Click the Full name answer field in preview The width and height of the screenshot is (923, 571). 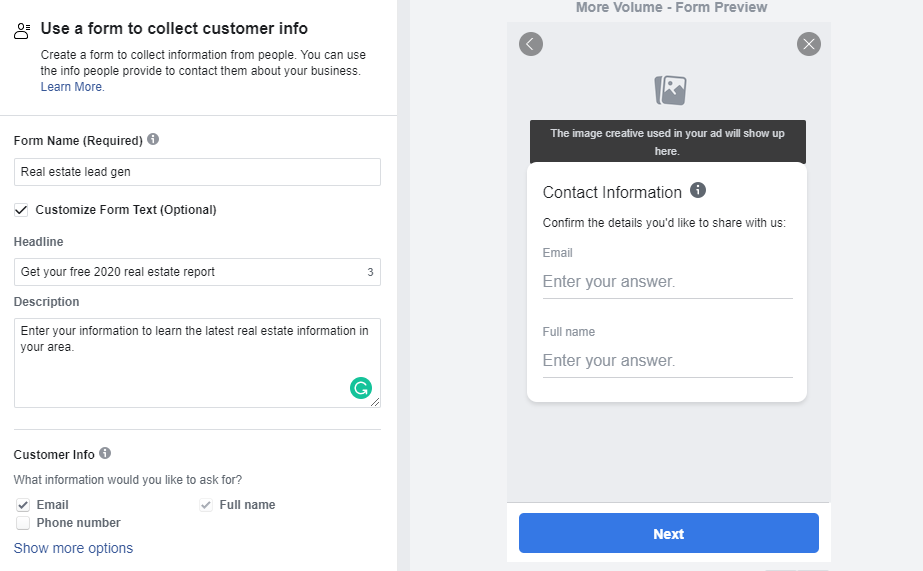click(x=667, y=360)
